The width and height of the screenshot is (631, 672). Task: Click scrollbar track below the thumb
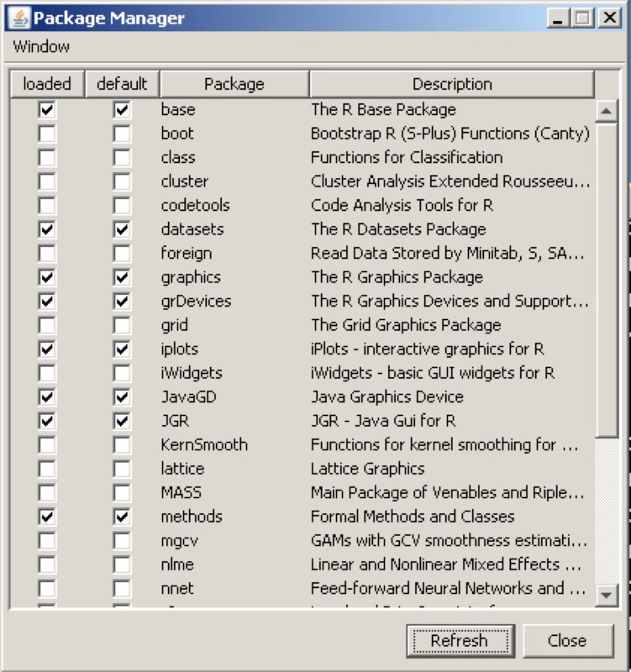(x=606, y=511)
